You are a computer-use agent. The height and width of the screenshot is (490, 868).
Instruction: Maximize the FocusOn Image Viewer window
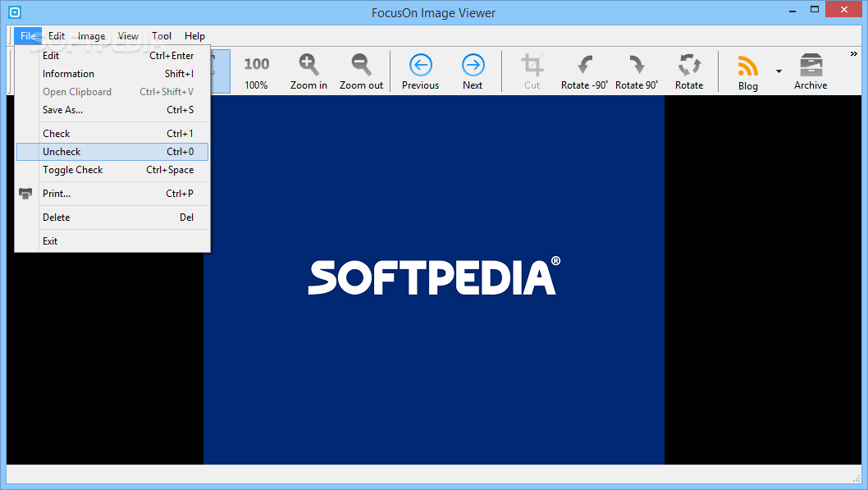(815, 9)
